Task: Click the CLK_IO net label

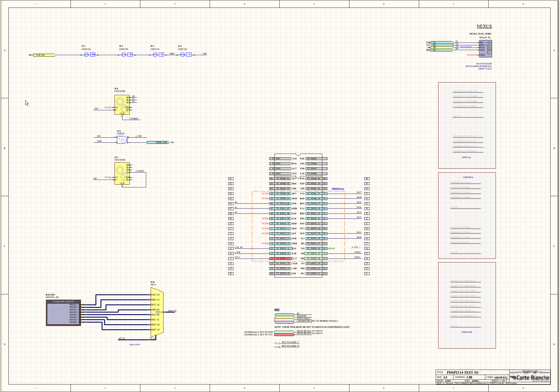Action: point(239,247)
